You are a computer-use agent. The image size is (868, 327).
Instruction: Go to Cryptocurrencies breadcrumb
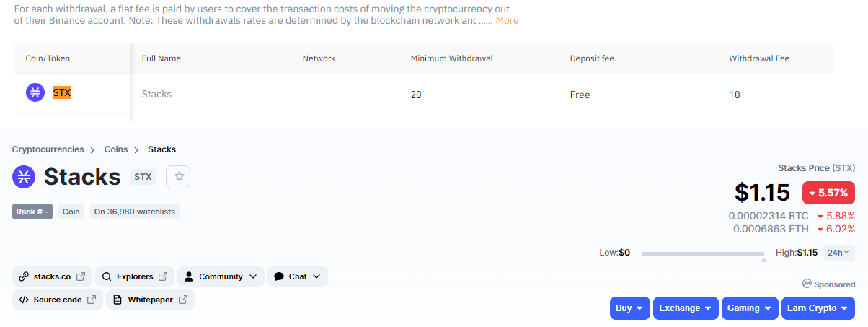click(48, 149)
